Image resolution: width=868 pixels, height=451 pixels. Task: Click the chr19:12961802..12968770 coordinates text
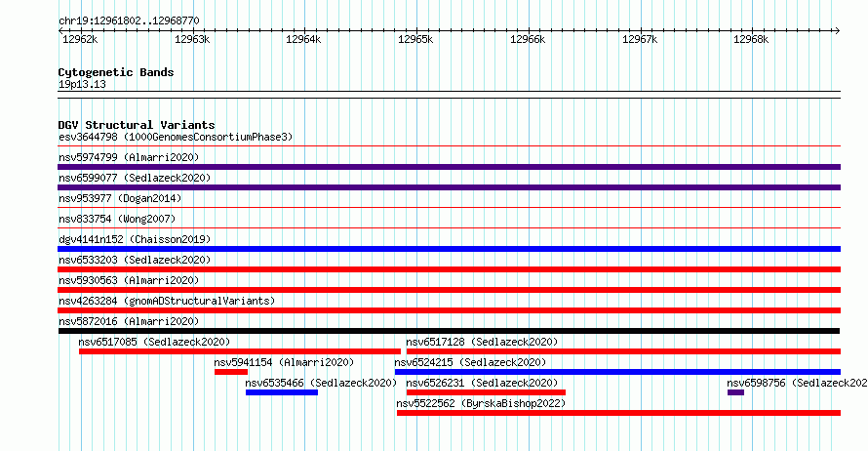coord(129,20)
